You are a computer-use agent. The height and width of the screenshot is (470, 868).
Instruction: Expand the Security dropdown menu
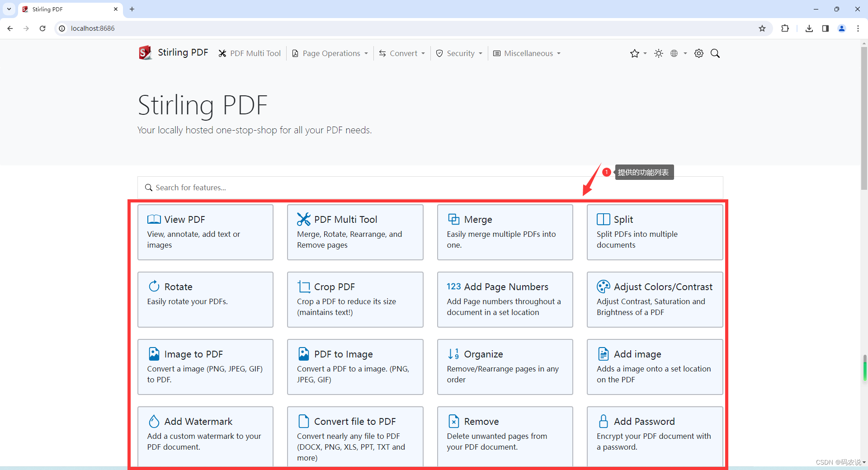459,53
